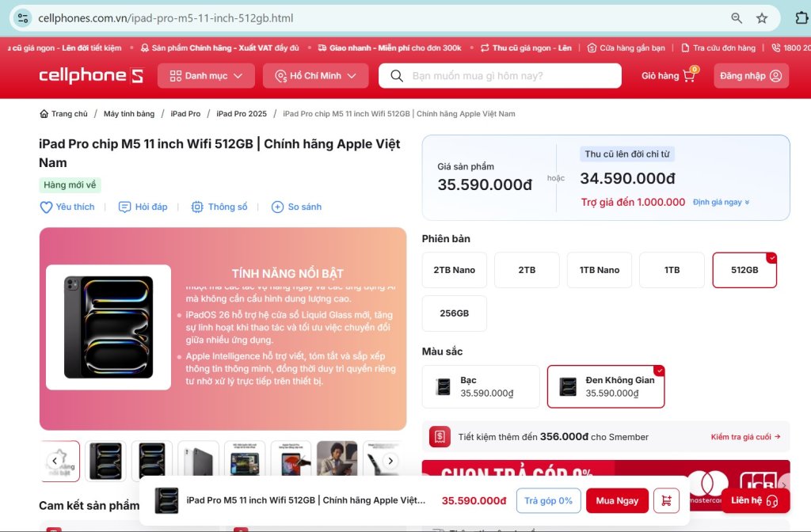Open Hỏi đáp question chat icon
Viewport: 811px width, 532px height.
[124, 207]
